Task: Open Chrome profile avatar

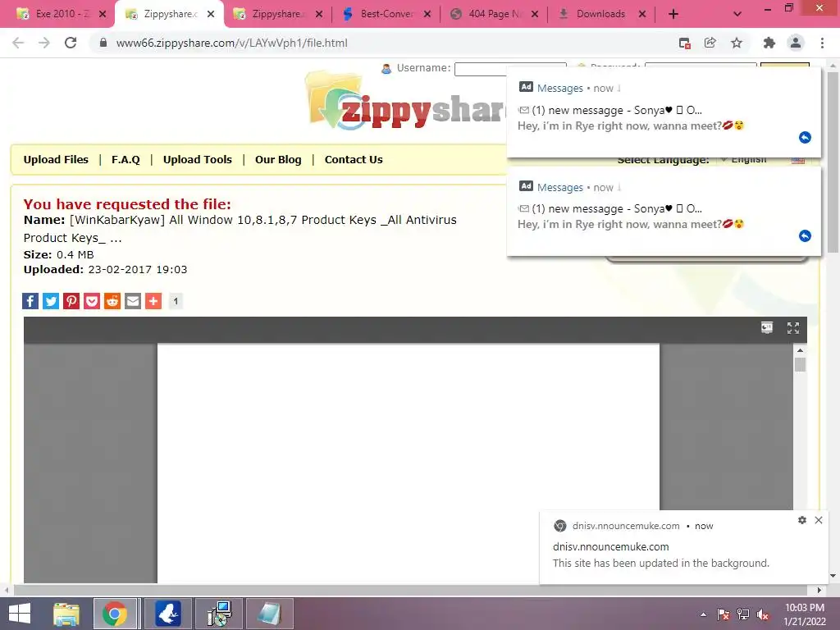Action: 796,43
